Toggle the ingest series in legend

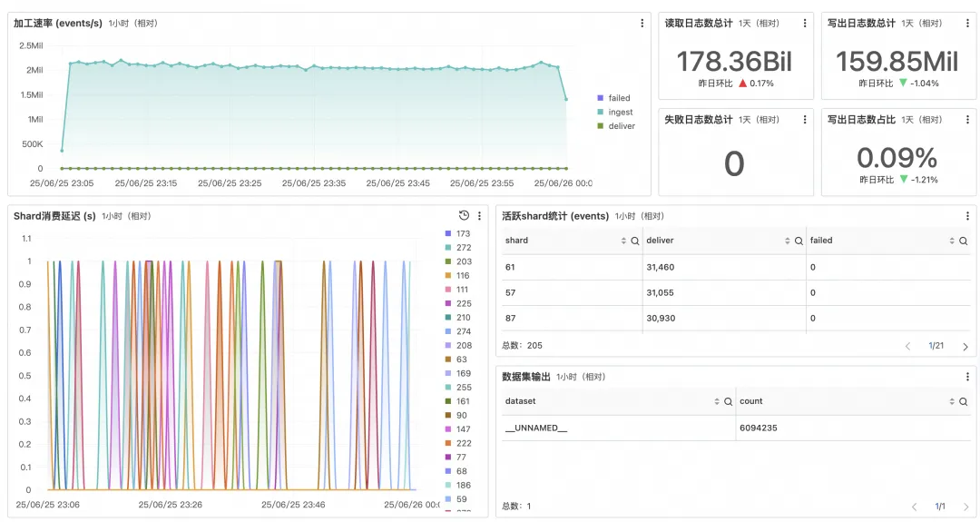[615, 112]
